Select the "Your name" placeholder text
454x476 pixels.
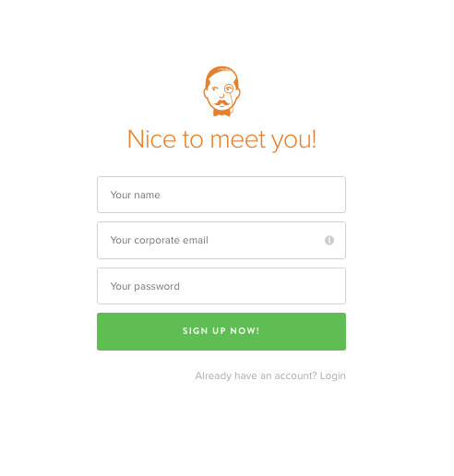[135, 195]
